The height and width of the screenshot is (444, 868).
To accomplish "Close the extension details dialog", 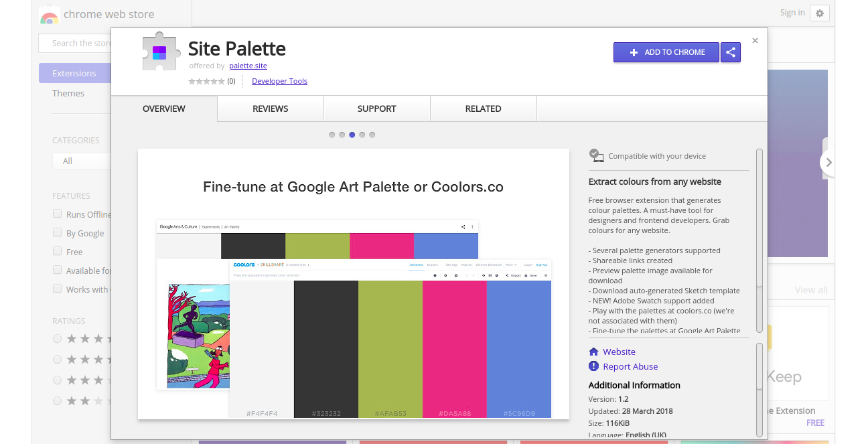I will pyautogui.click(x=755, y=41).
